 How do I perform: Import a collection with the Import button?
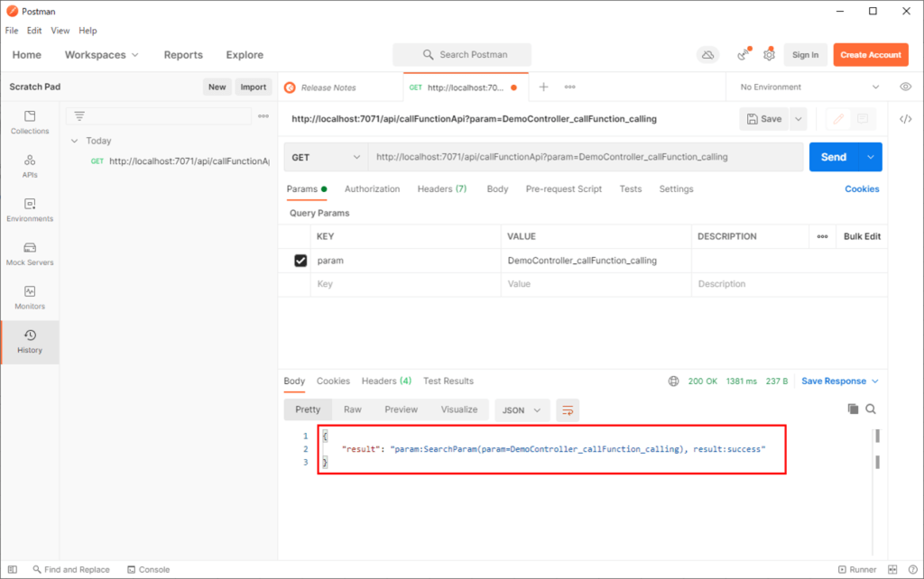tap(254, 87)
